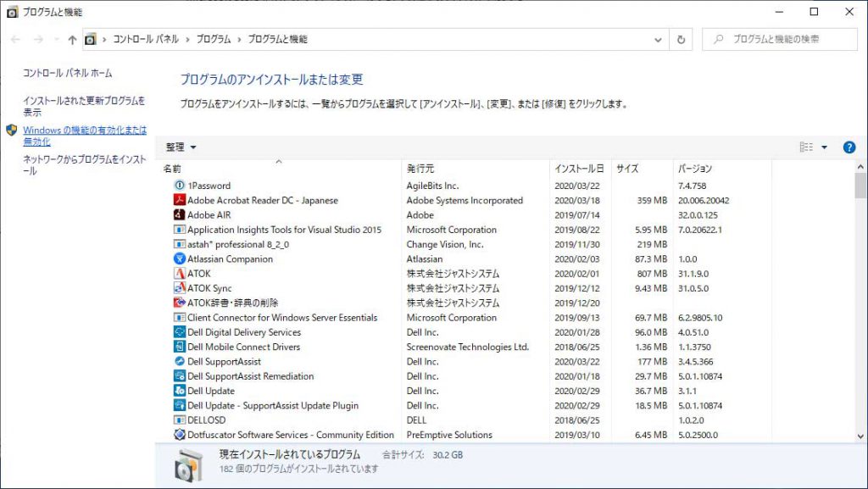Click size 807 MB cell
Screen dimensions: 868x489
[x=652, y=273]
